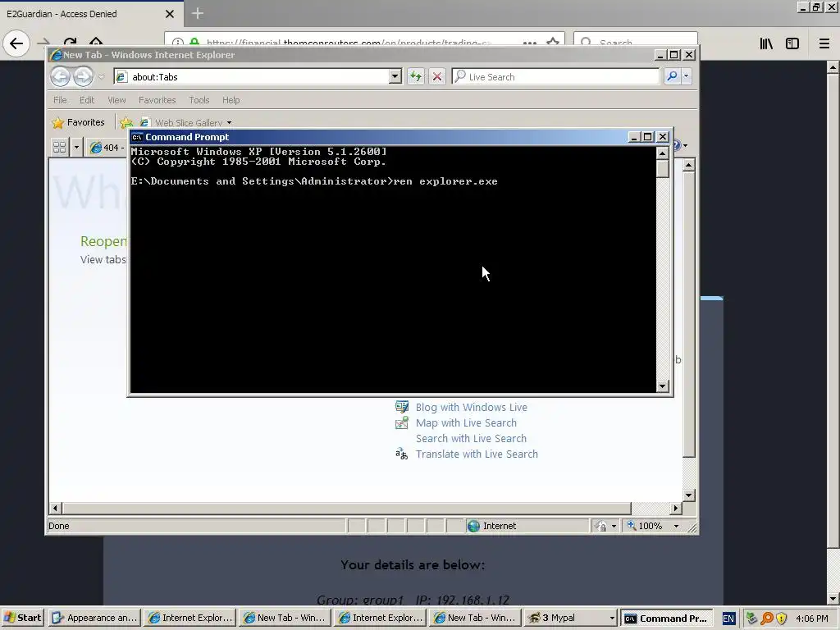Expand Mypal taskbar group dropdown
This screenshot has height=630, width=840.
pos(612,619)
